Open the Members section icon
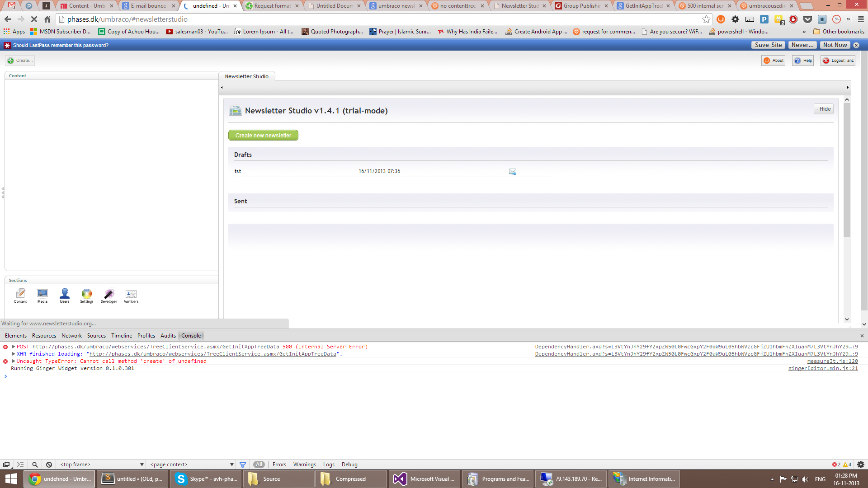Image resolution: width=868 pixels, height=488 pixels. pyautogui.click(x=131, y=296)
